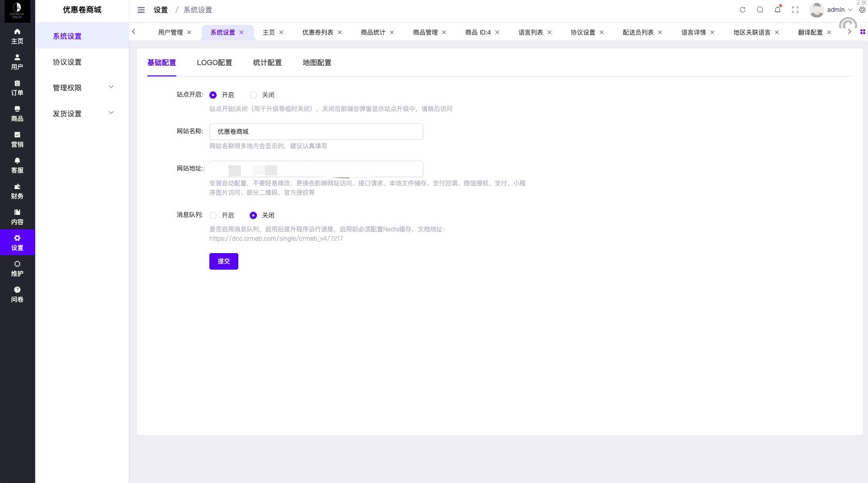Screen dimensions: 868x483
Task: Collapse sidebar with the hamburger menu icon
Action: [141, 10]
